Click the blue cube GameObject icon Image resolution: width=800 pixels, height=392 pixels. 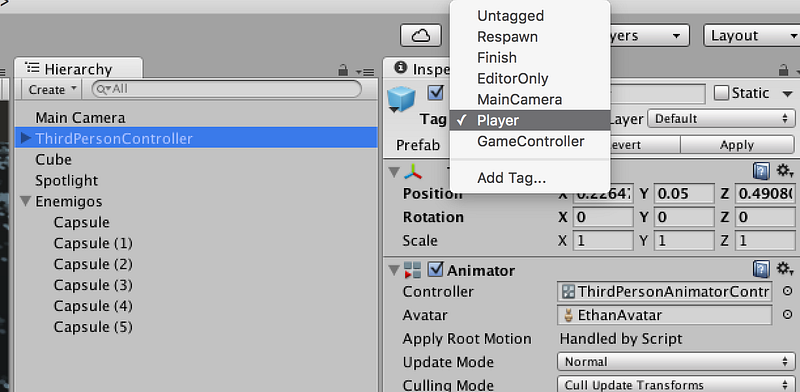[402, 100]
